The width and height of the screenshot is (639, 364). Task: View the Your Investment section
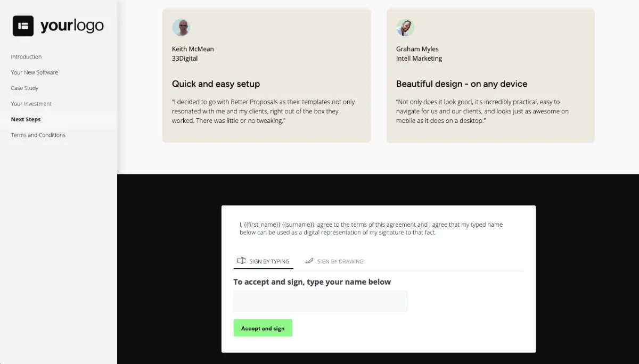pyautogui.click(x=30, y=103)
